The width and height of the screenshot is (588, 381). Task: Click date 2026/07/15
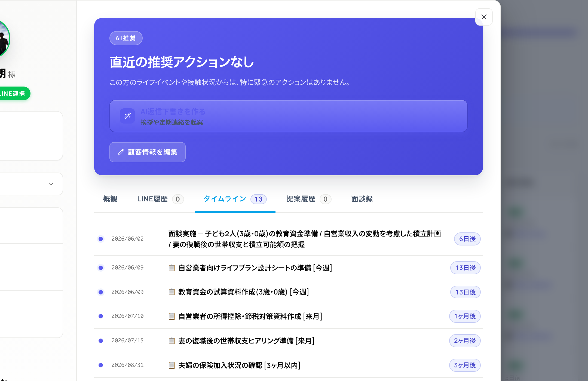(127, 340)
